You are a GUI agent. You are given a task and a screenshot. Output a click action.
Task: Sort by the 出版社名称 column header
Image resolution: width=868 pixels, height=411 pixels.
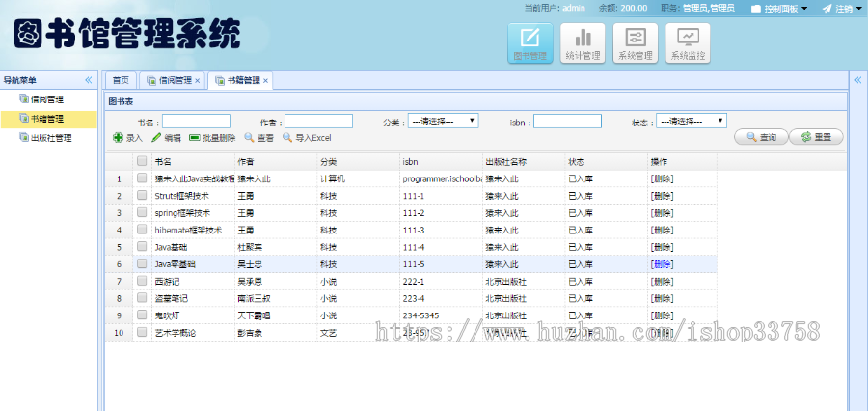click(523, 162)
